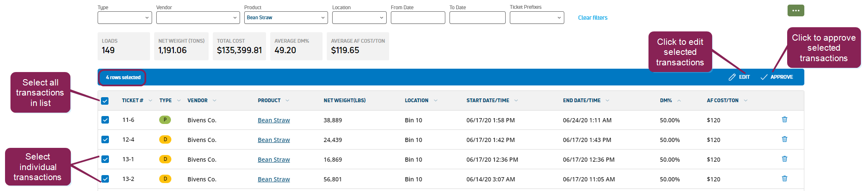Viewport: 868px width, 191px height.
Task: Click the green P type badge for 11-6
Action: coord(165,120)
